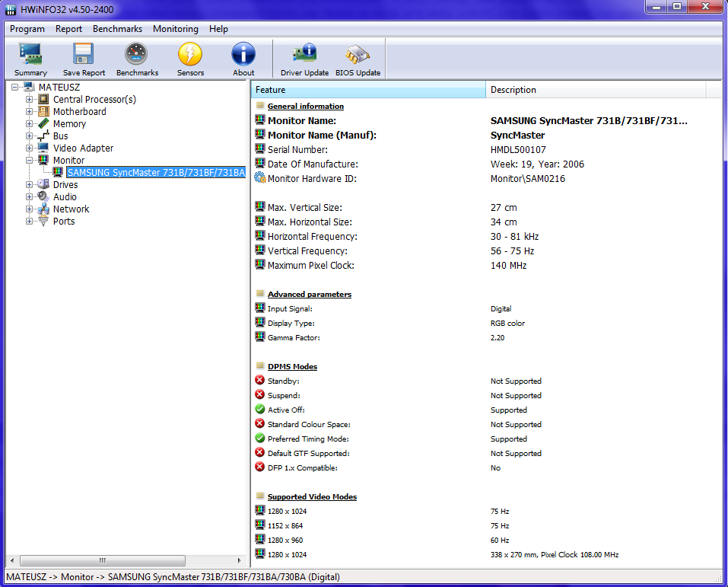The width and height of the screenshot is (728, 587).
Task: Click the Save Report floppy icon
Action: (84, 54)
